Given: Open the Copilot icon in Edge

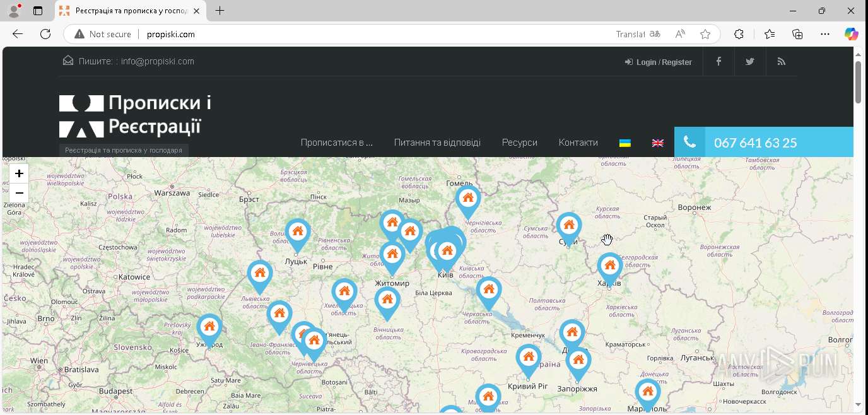Looking at the screenshot, I should 852,34.
